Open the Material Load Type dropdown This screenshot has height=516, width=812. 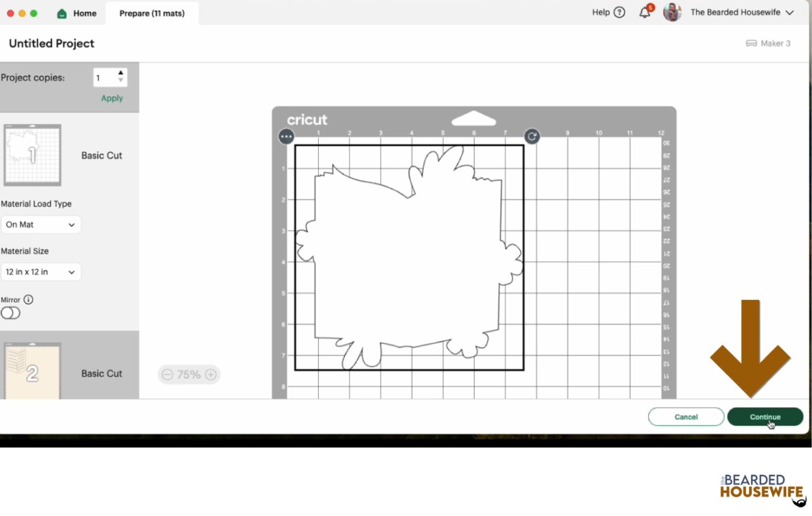click(x=41, y=225)
